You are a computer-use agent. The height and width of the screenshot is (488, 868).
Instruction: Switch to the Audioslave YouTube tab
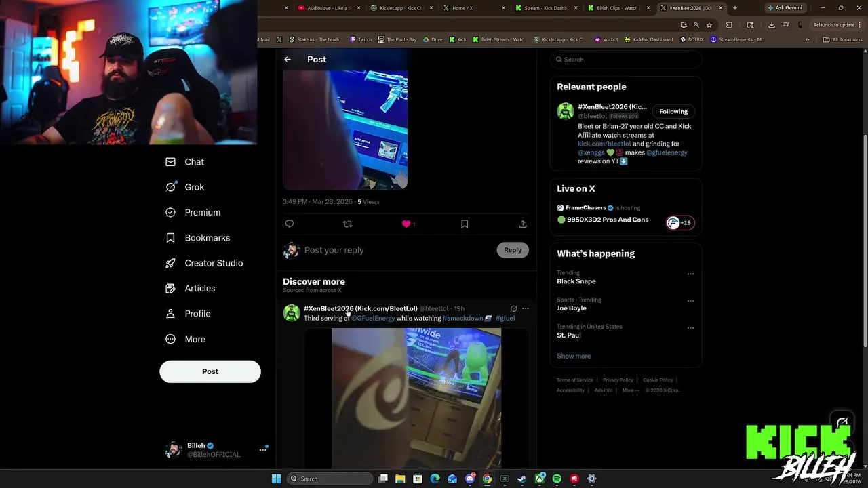pyautogui.click(x=330, y=8)
